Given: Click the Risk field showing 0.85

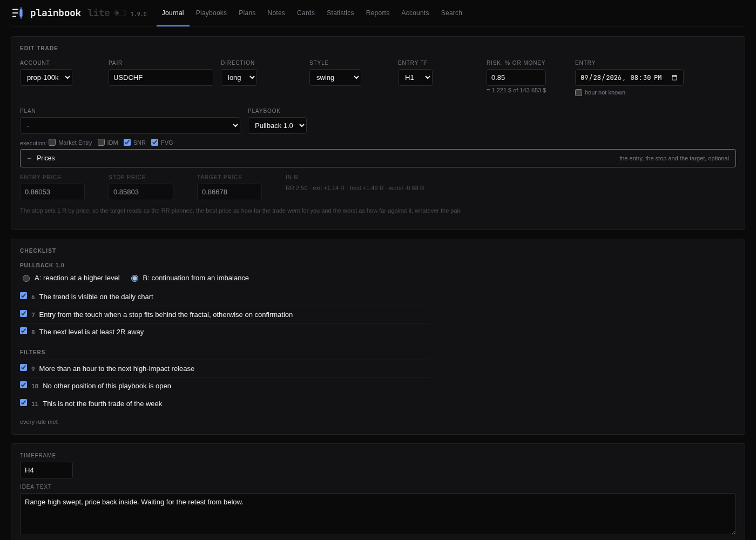Looking at the screenshot, I should click(x=516, y=78).
